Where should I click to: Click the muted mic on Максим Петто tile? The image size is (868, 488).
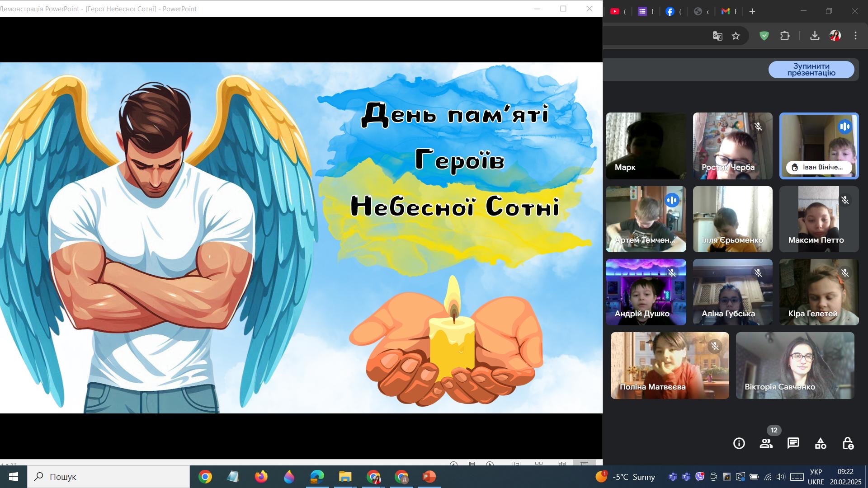click(x=844, y=200)
